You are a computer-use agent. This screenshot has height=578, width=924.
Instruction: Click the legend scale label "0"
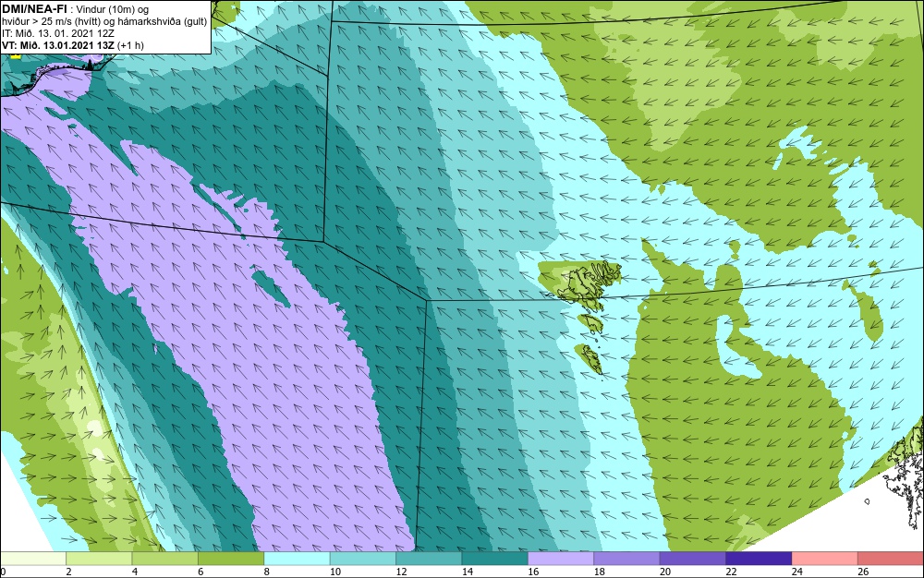pos(3,572)
